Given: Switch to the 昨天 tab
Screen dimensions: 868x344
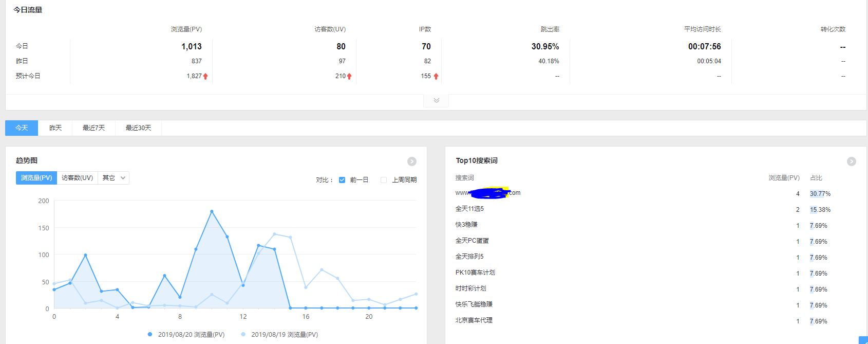Looking at the screenshot, I should [x=55, y=128].
